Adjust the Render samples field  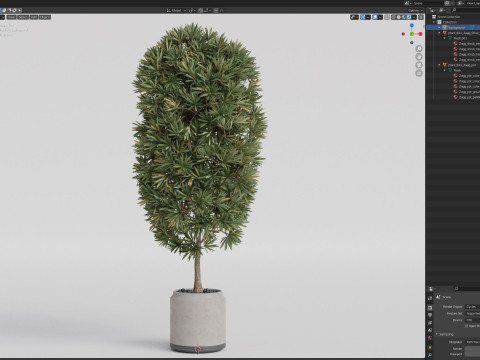point(473,349)
